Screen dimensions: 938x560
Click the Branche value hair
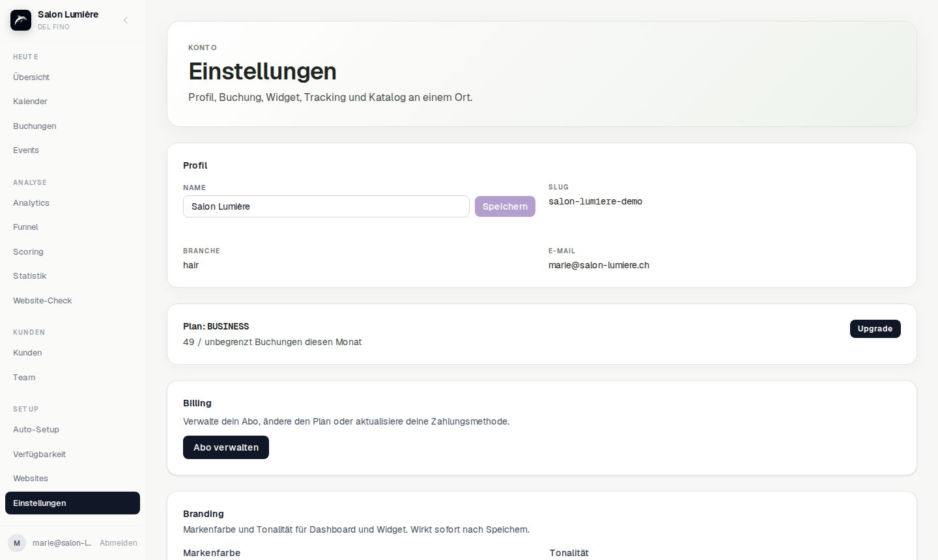[x=191, y=265]
